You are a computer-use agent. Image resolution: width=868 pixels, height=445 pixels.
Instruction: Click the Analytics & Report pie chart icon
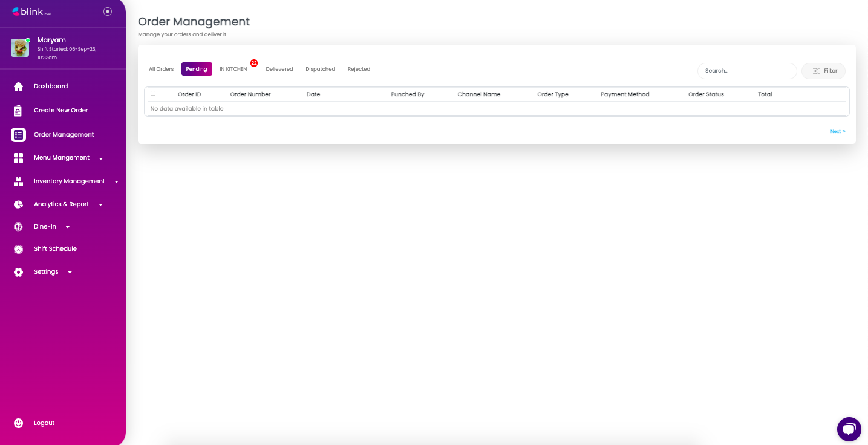(x=18, y=204)
